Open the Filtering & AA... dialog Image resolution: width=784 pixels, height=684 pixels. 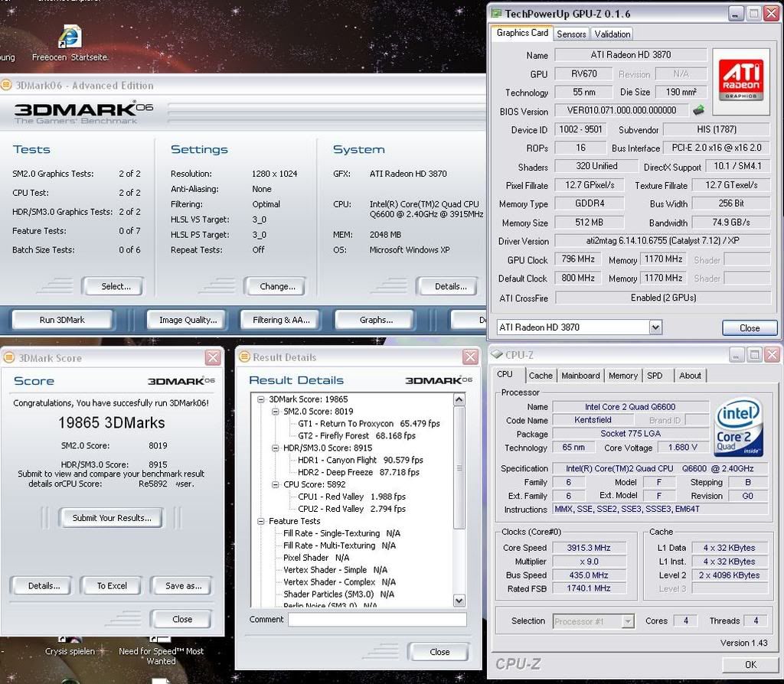281,320
